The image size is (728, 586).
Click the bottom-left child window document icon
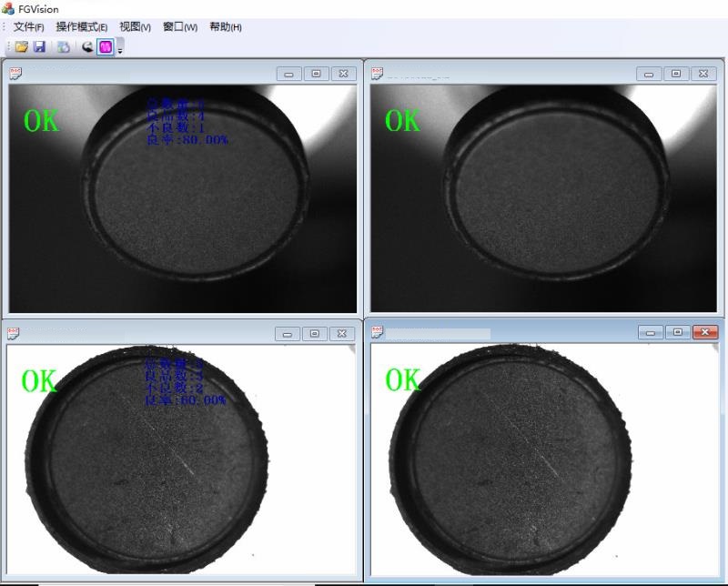15,334
